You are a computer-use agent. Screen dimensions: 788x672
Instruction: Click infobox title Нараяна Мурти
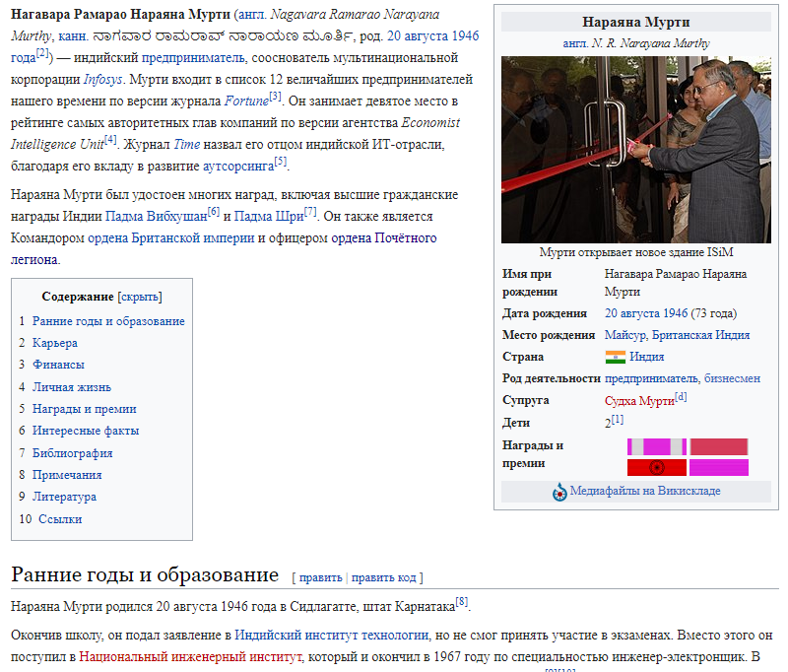tap(635, 22)
